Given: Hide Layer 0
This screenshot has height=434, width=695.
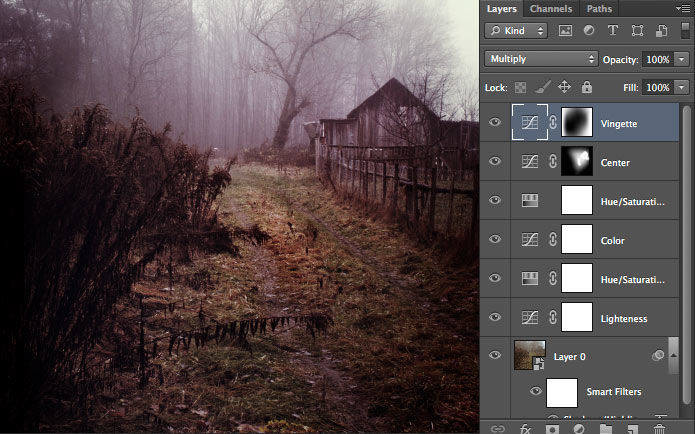Looking at the screenshot, I should coord(495,355).
